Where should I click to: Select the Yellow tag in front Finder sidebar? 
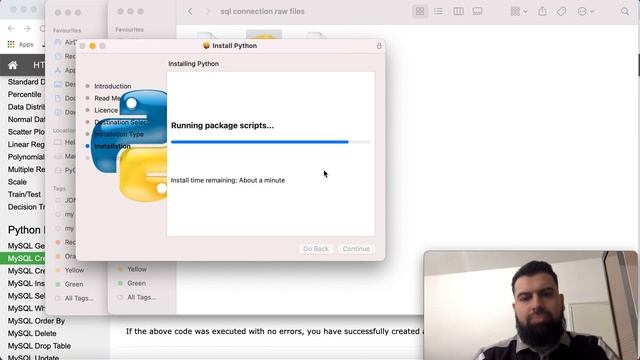click(137, 269)
